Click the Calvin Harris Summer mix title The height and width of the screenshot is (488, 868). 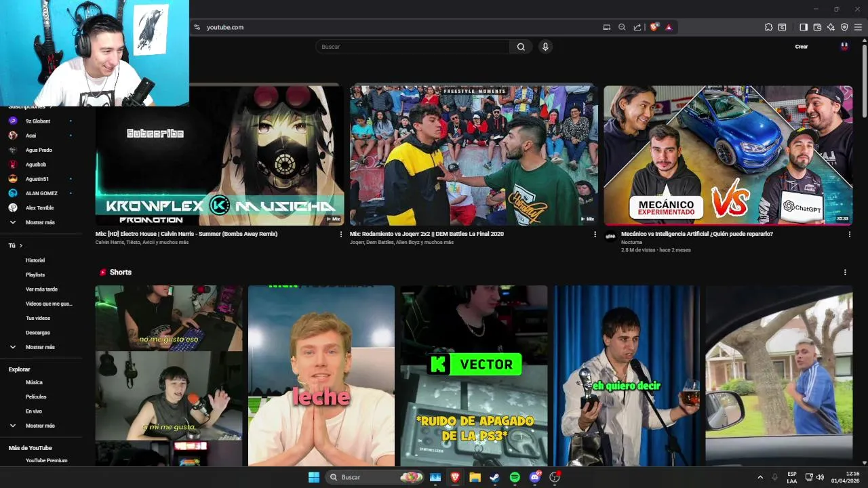(186, 234)
